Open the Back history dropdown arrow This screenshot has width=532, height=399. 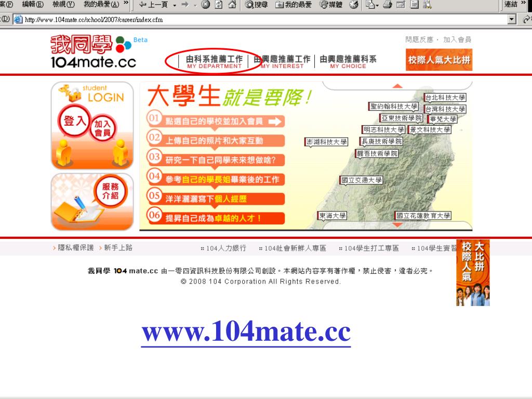pyautogui.click(x=175, y=5)
